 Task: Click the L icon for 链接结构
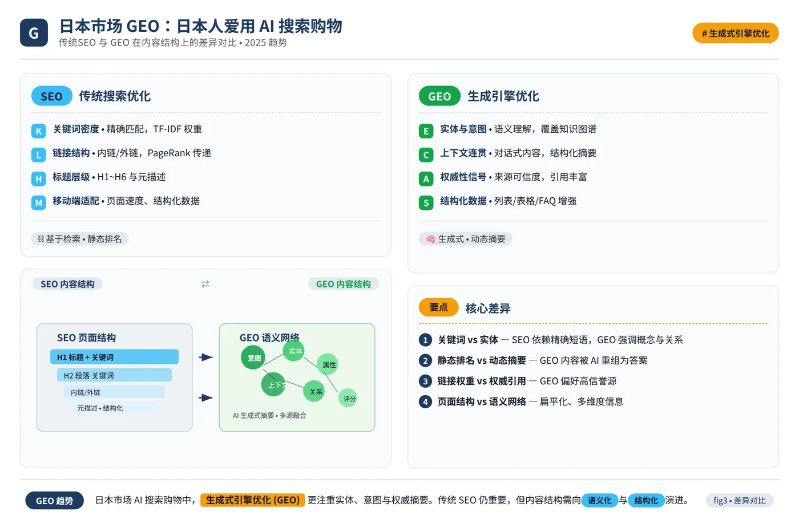point(38,155)
